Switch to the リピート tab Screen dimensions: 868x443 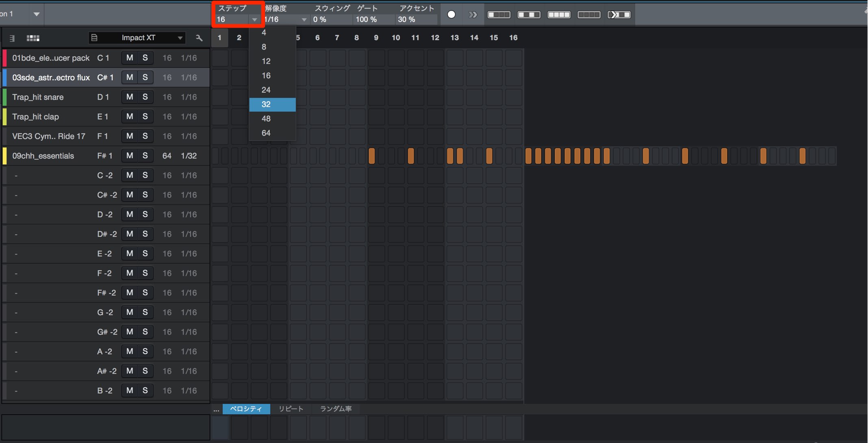pos(291,409)
